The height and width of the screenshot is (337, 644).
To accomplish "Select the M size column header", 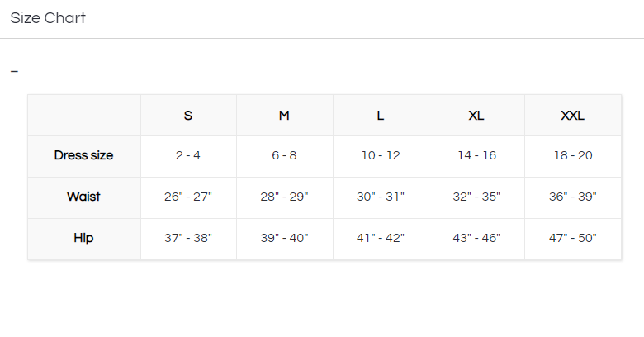I will (284, 116).
